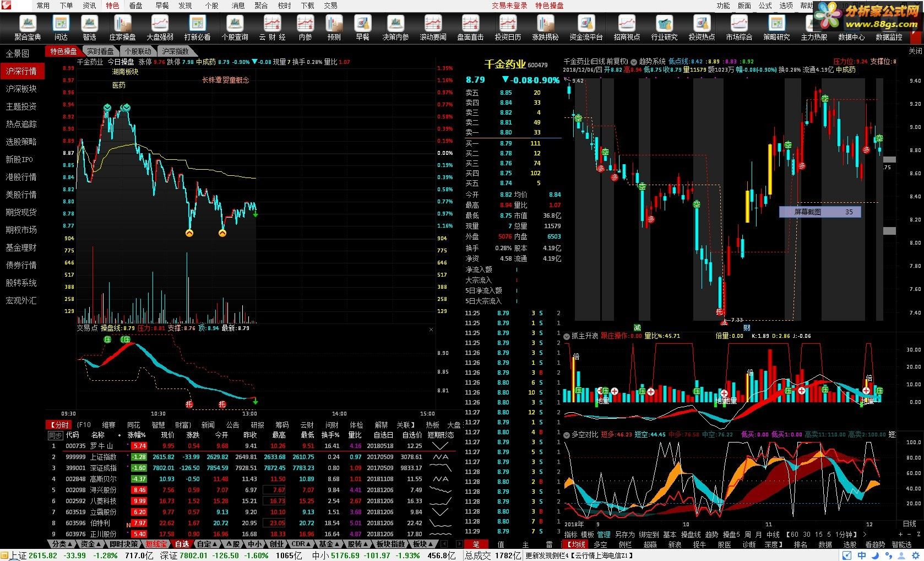
Task: Switch to the 实时看盘 tab
Action: click(x=101, y=51)
